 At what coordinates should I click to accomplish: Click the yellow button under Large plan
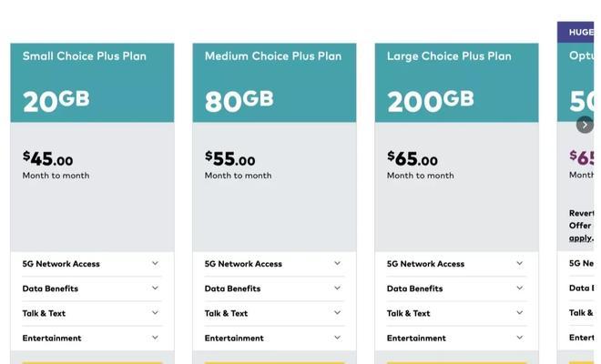tap(456, 362)
